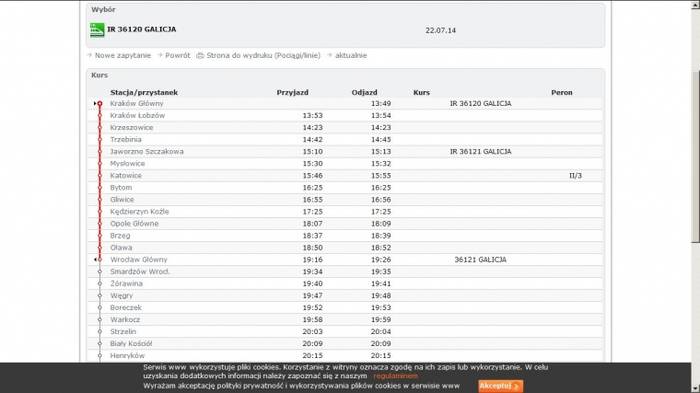The image size is (700, 393).
Task: Click the Stacja/przystanek column header
Action: 144,92
